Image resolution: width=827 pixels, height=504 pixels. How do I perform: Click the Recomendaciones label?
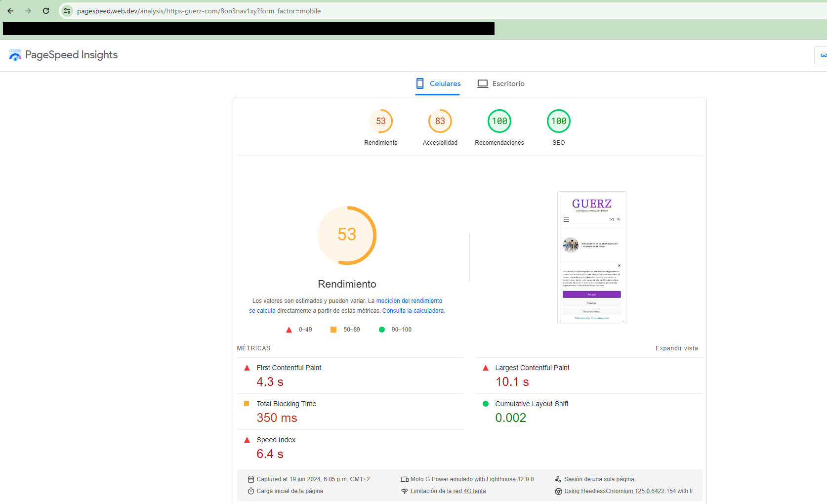pyautogui.click(x=499, y=143)
